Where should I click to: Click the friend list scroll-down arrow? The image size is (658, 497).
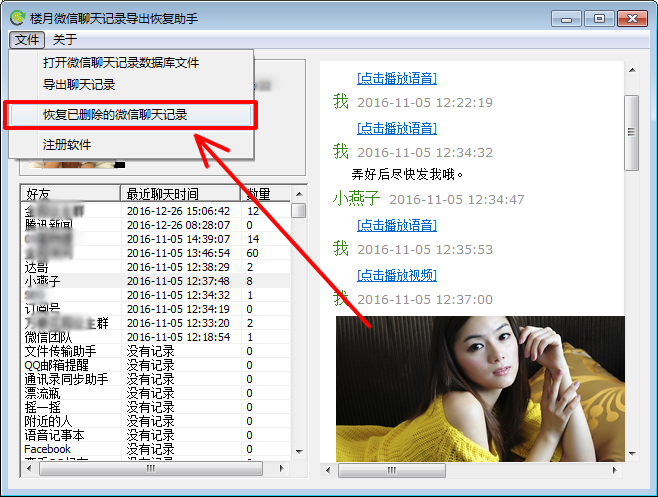[x=299, y=452]
